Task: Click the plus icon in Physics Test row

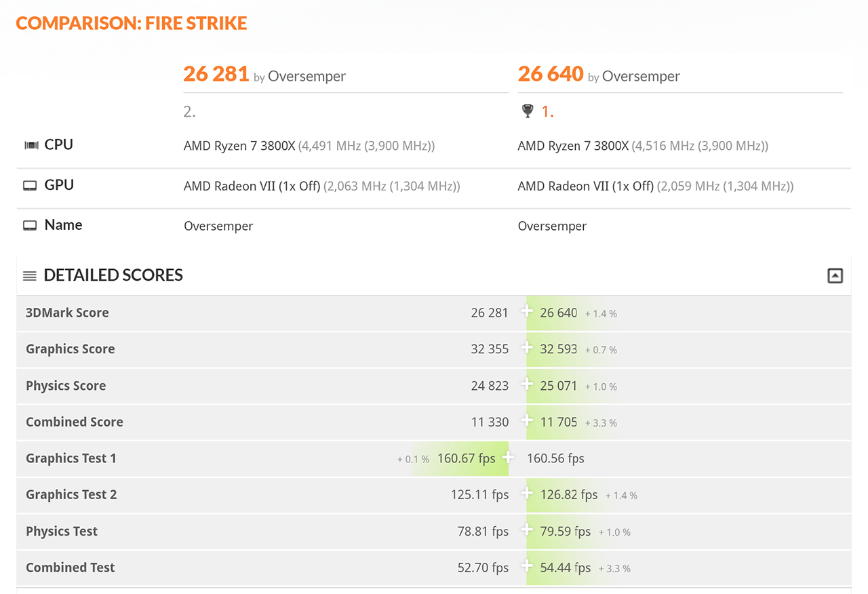Action: tap(526, 530)
